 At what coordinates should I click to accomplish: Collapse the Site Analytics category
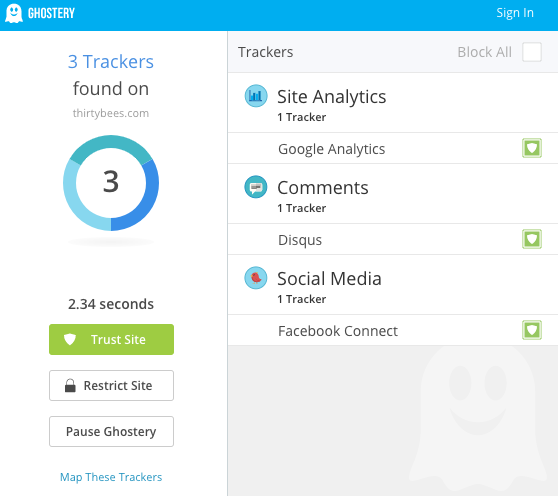pos(393,103)
